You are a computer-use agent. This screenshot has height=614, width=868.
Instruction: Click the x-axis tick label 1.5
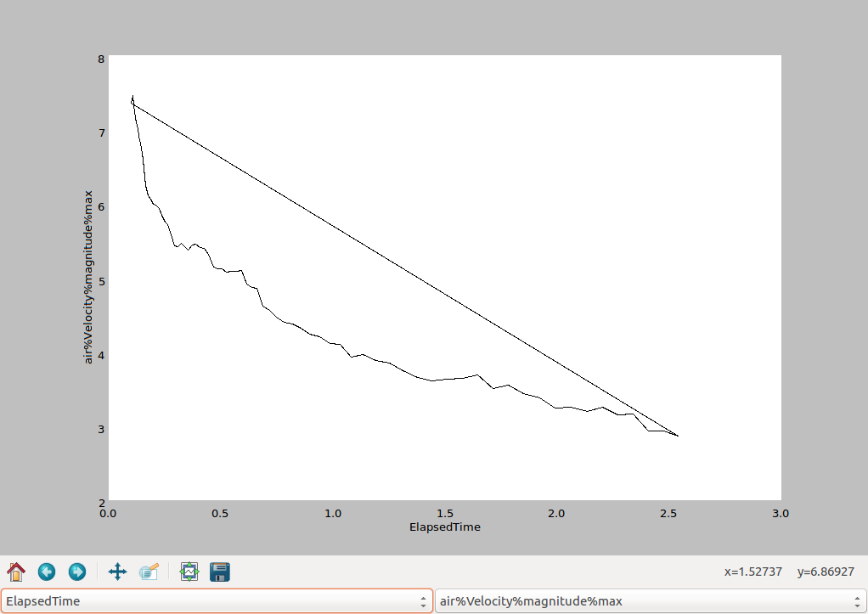click(x=444, y=513)
